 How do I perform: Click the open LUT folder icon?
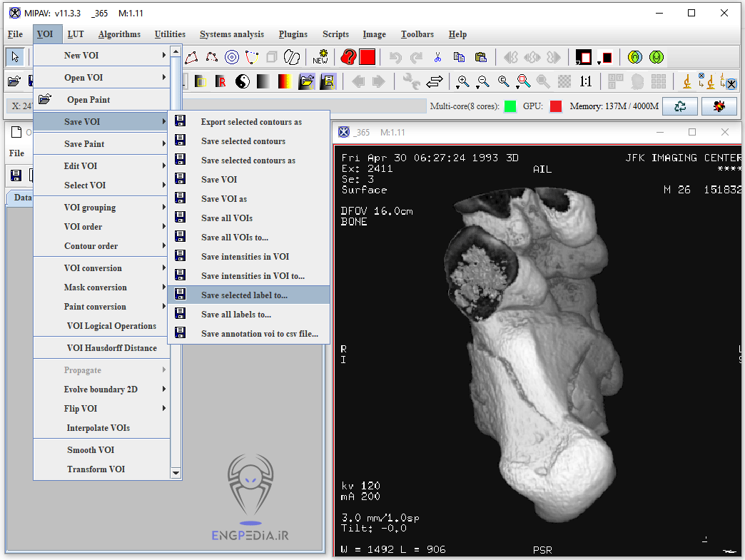[x=306, y=82]
